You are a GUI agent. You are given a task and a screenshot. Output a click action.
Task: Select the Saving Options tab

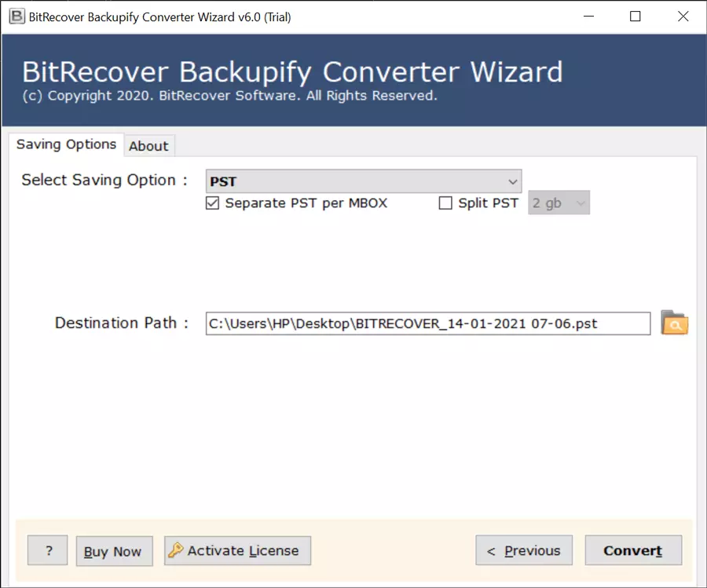(x=66, y=144)
